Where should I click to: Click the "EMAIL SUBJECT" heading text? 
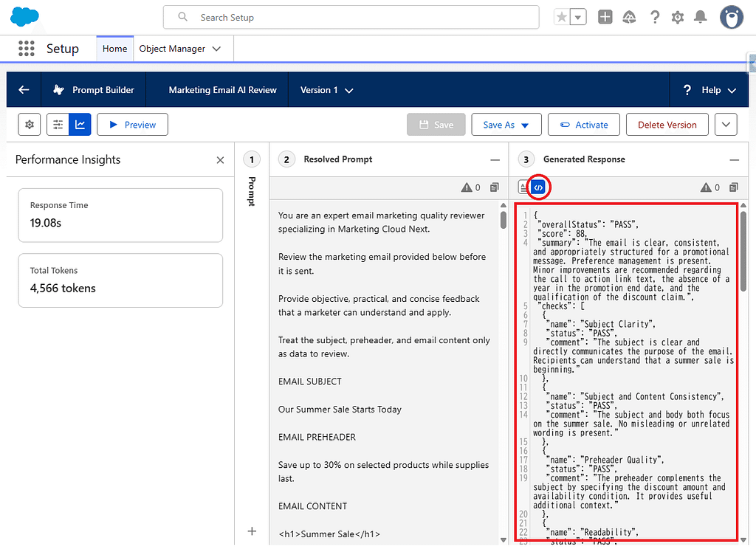click(x=310, y=382)
